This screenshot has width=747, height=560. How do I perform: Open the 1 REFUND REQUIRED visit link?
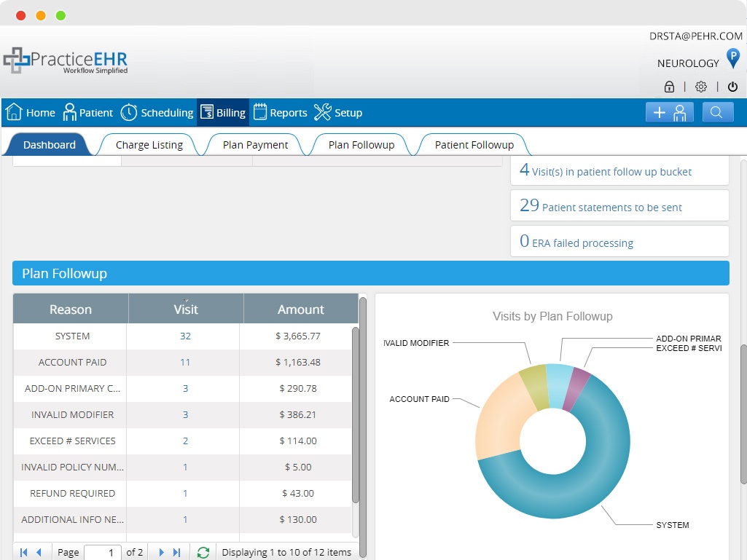click(x=185, y=493)
